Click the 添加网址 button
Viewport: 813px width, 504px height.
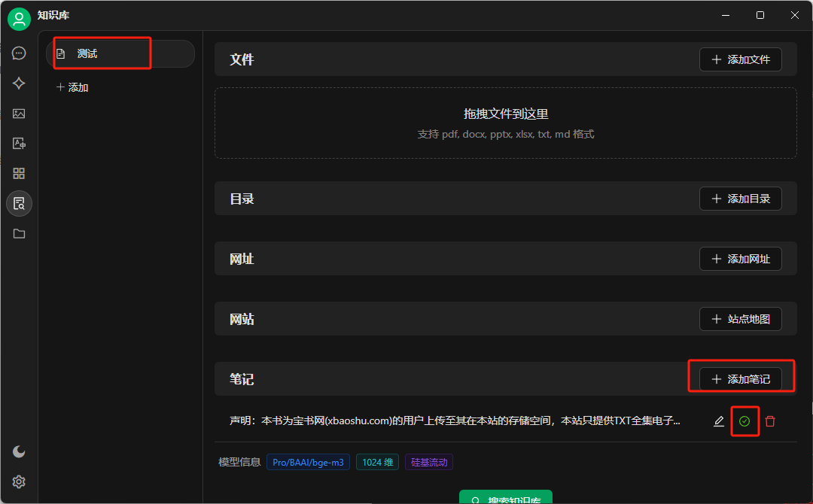[740, 260]
